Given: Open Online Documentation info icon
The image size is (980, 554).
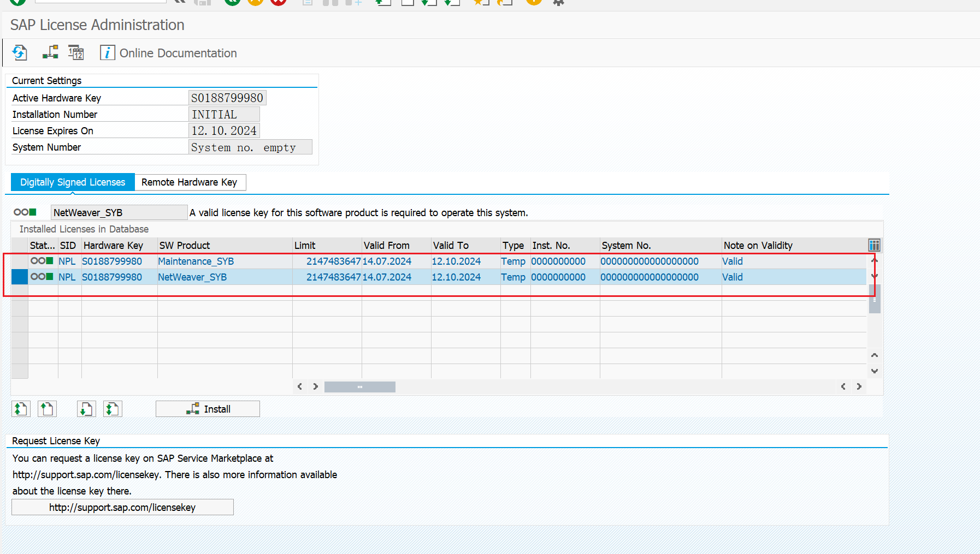Looking at the screenshot, I should tap(107, 53).
